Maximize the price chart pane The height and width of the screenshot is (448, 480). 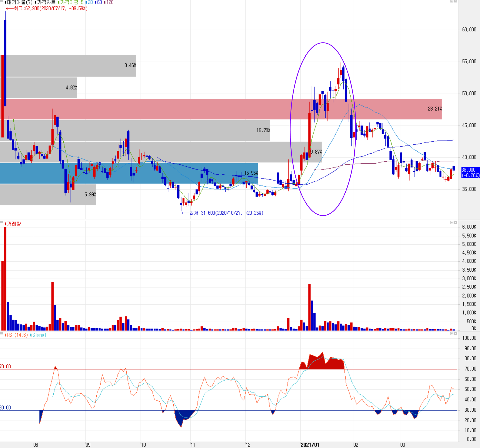point(452,1)
